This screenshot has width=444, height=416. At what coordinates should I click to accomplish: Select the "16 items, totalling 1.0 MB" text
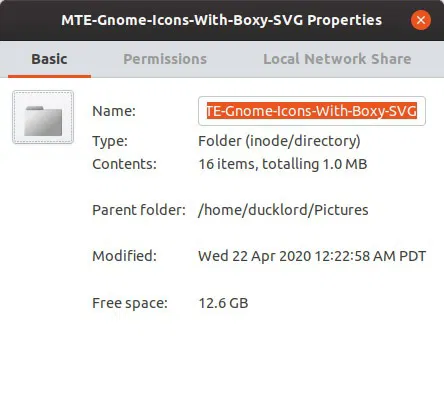(283, 164)
